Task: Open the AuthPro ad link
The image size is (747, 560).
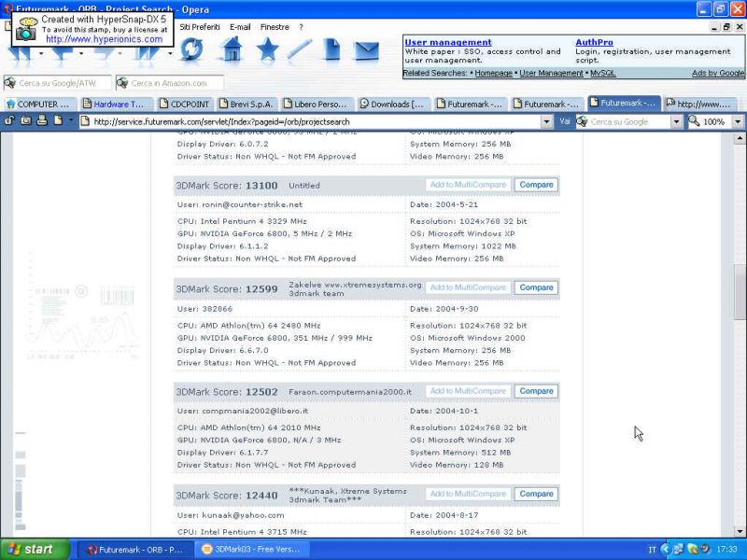Action: (594, 42)
